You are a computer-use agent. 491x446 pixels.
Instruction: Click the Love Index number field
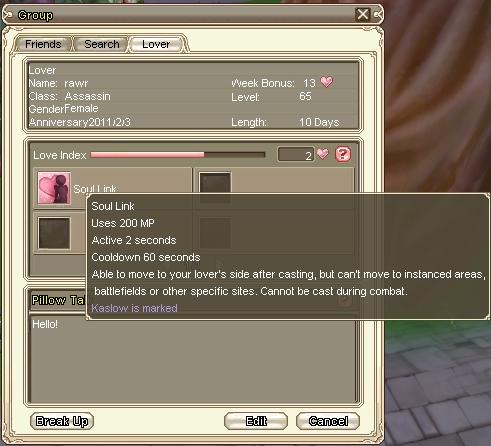[296, 155]
